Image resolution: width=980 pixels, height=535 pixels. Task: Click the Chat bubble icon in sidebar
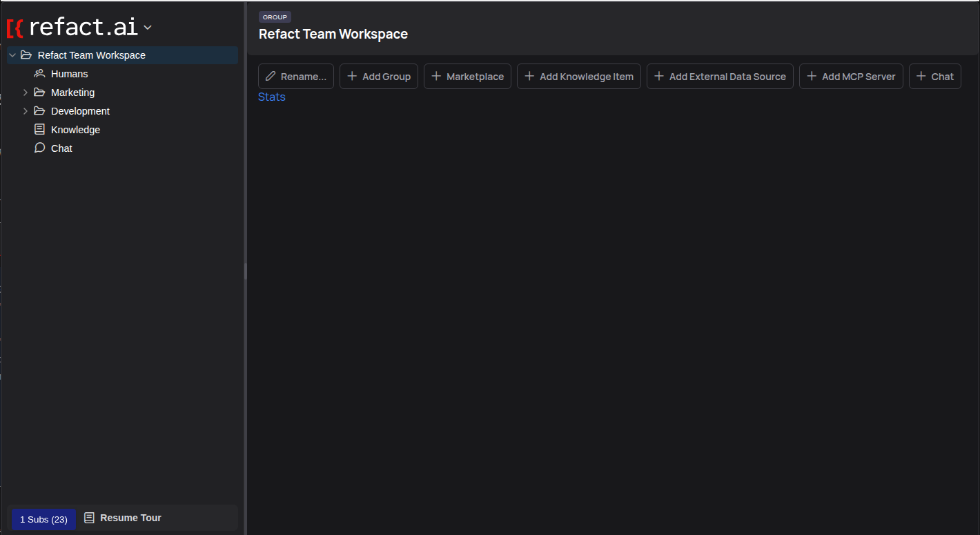(x=39, y=148)
